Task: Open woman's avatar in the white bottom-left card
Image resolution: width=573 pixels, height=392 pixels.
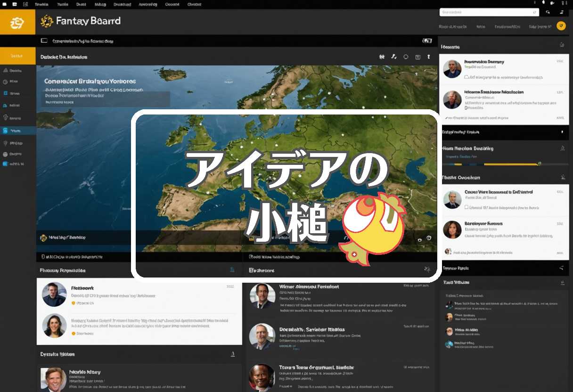Action: coord(54,326)
